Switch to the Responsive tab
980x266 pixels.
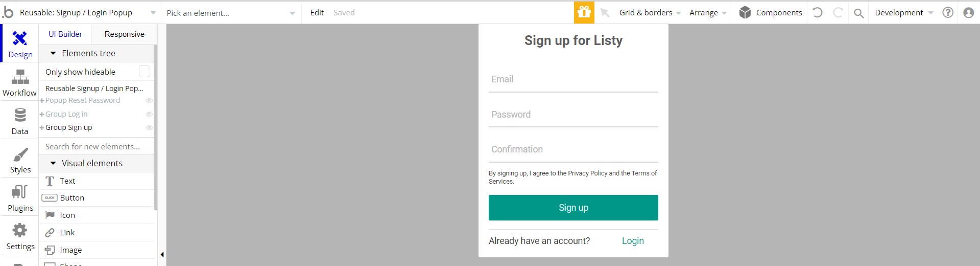tap(124, 34)
